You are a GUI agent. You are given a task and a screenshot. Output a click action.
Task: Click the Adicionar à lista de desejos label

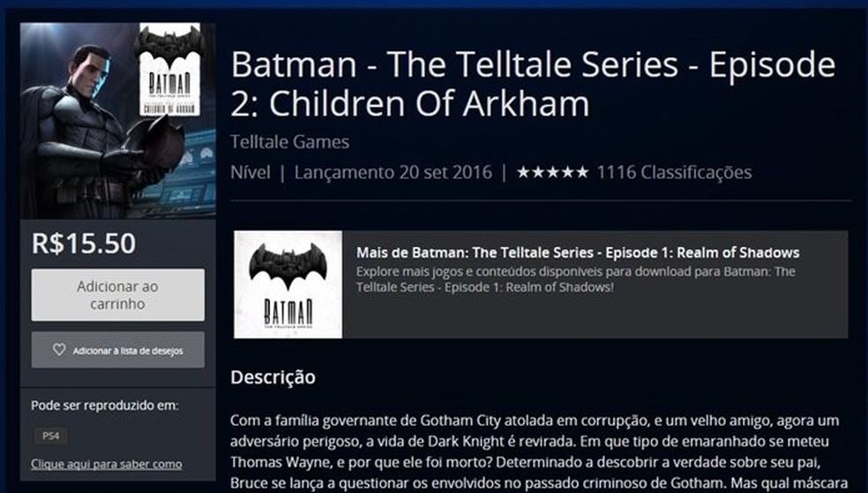point(128,351)
